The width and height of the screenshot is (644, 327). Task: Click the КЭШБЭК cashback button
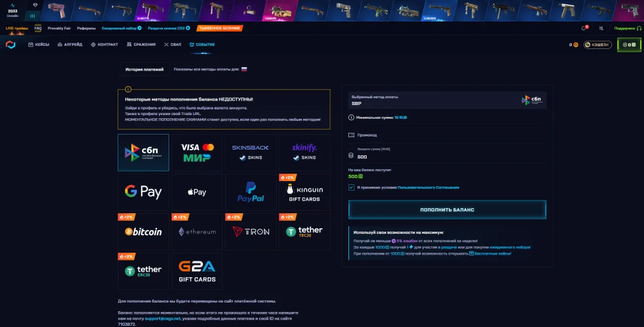coord(597,45)
